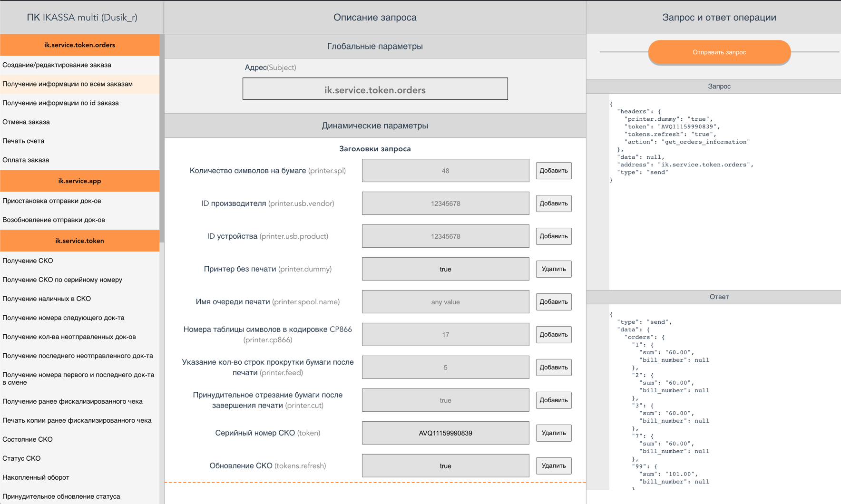Screen dimensions: 841x504
Task: Open the Отмена заказа operation
Action: coord(26,122)
